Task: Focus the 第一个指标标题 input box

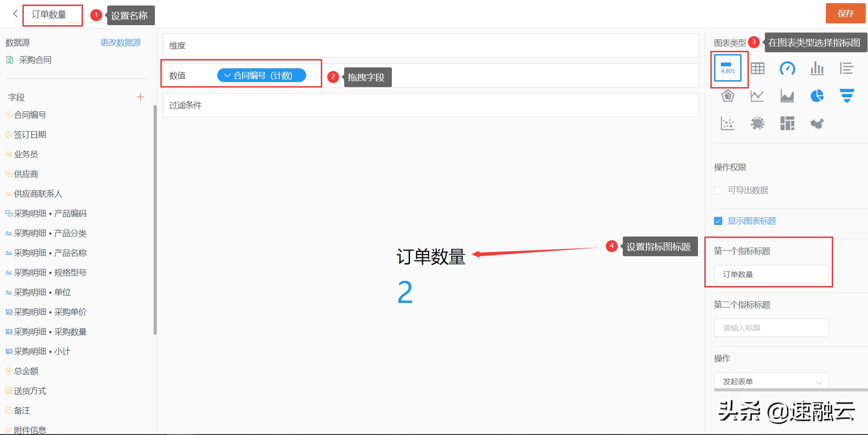Action: tap(771, 274)
